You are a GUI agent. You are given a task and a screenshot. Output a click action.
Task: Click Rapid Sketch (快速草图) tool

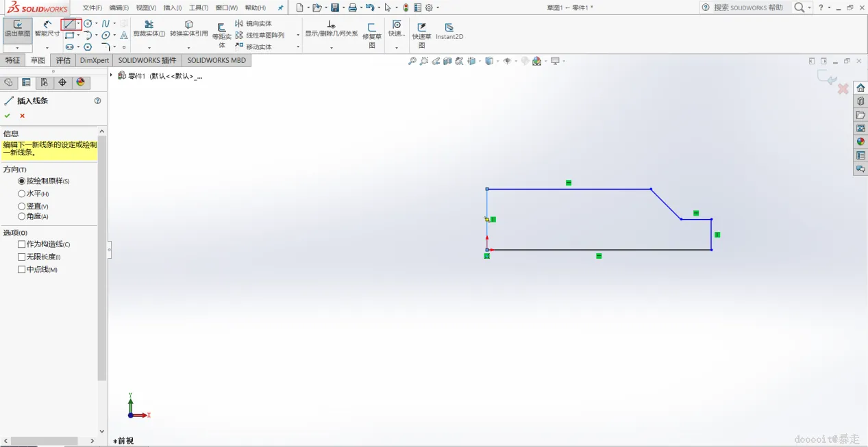(422, 36)
